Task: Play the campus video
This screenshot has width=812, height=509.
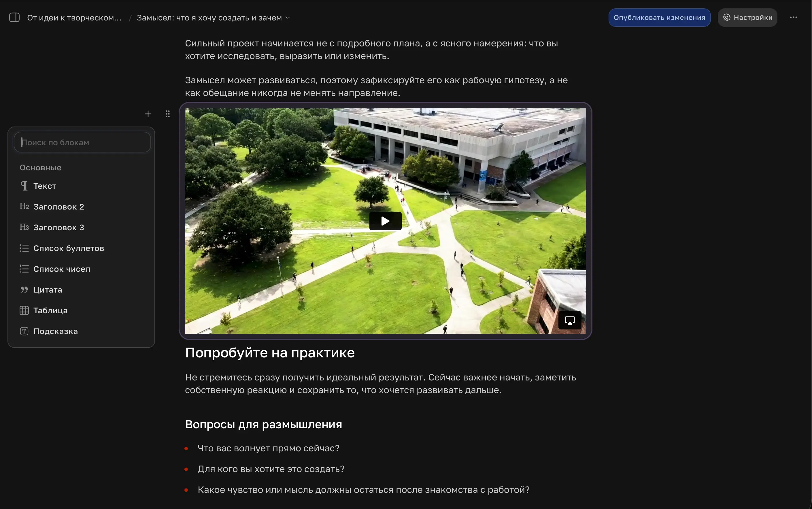Action: point(385,221)
